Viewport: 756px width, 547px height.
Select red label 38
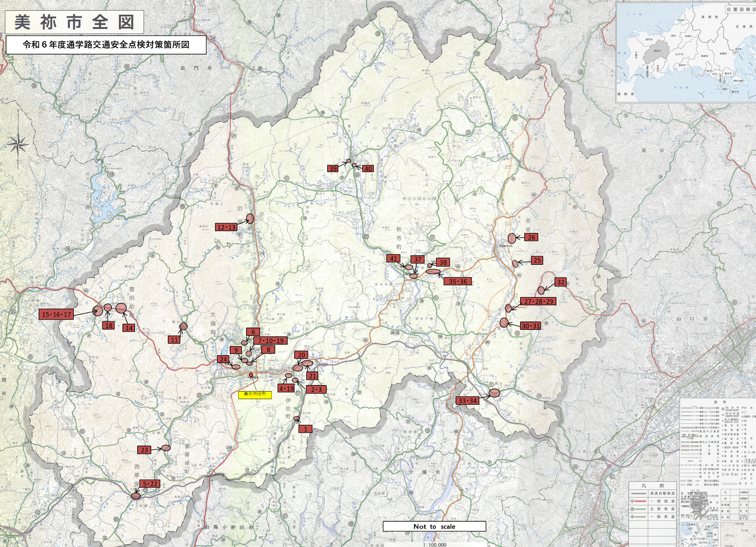click(443, 262)
